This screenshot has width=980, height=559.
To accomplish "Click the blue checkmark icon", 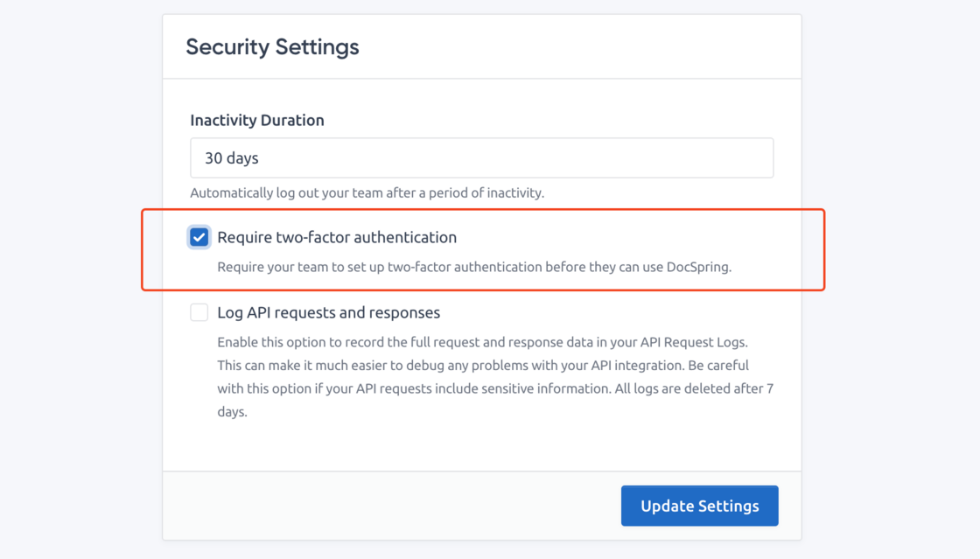I will (x=199, y=237).
